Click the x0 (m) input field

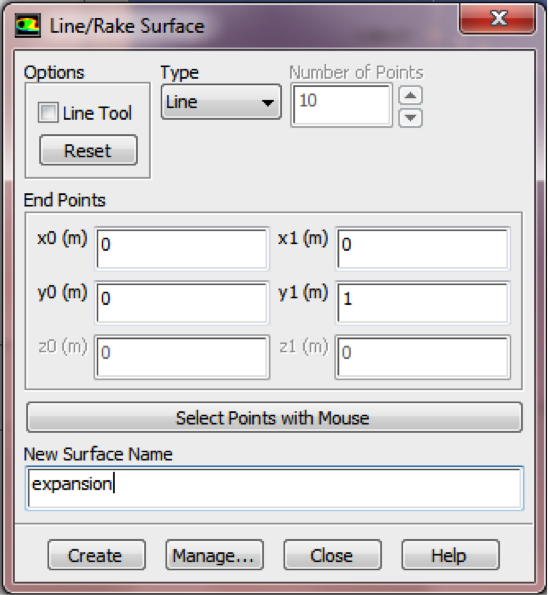pyautogui.click(x=182, y=249)
